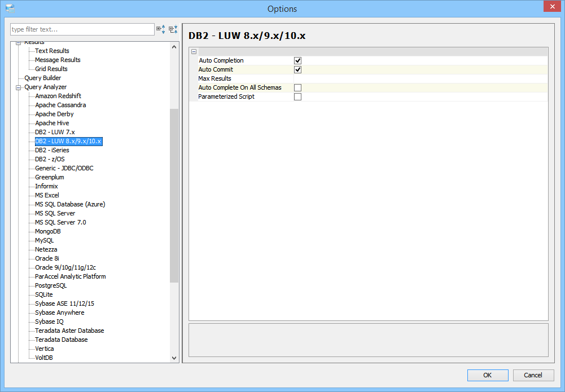
Task: Select PostgreSQL in the tree
Action: point(51,285)
